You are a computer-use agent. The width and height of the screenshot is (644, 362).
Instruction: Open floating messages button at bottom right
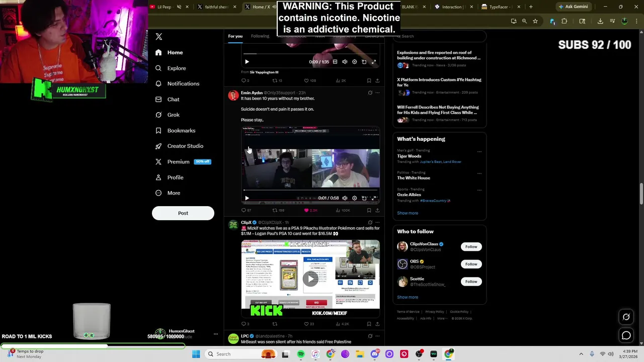626,335
